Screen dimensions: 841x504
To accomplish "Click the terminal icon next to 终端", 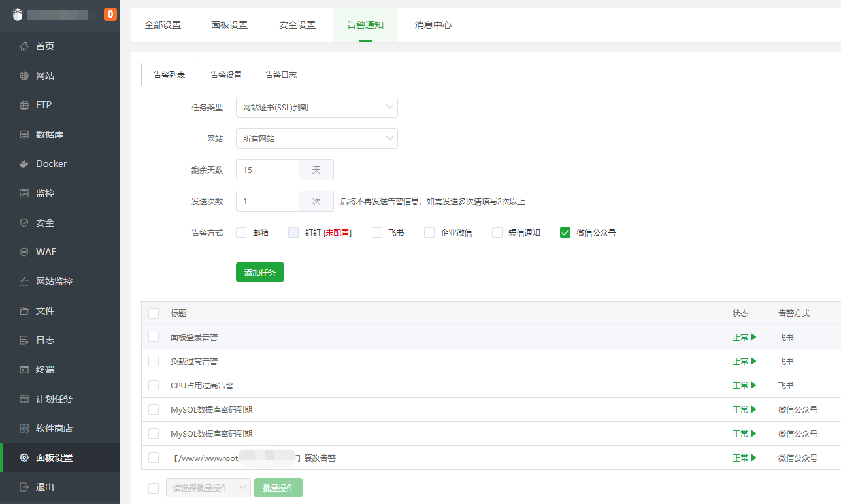I will pos(24,370).
